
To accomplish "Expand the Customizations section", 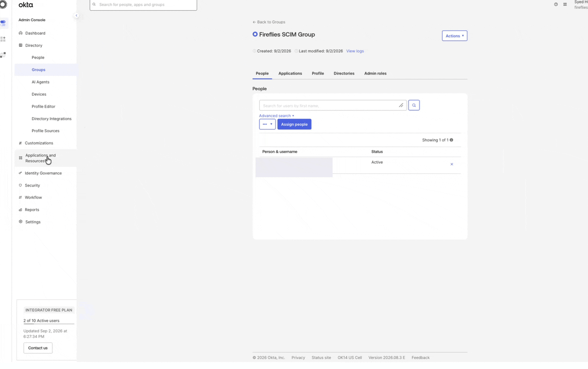I will coord(39,143).
